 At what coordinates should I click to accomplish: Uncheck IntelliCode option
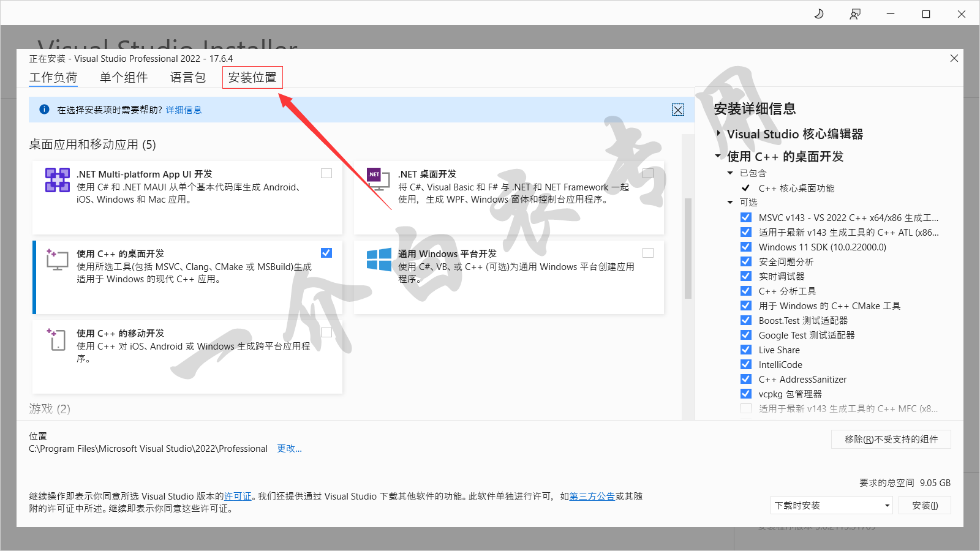coord(746,364)
